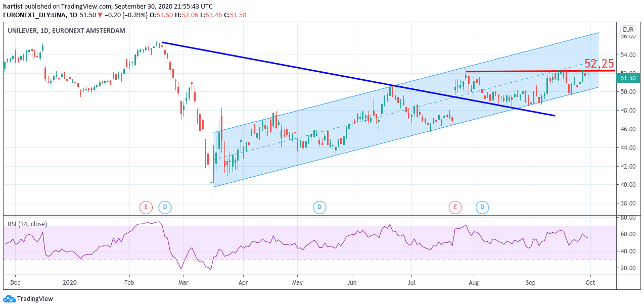This screenshot has width=644, height=308.
Task: Click the 48.00 price axis label
Action: click(628, 111)
